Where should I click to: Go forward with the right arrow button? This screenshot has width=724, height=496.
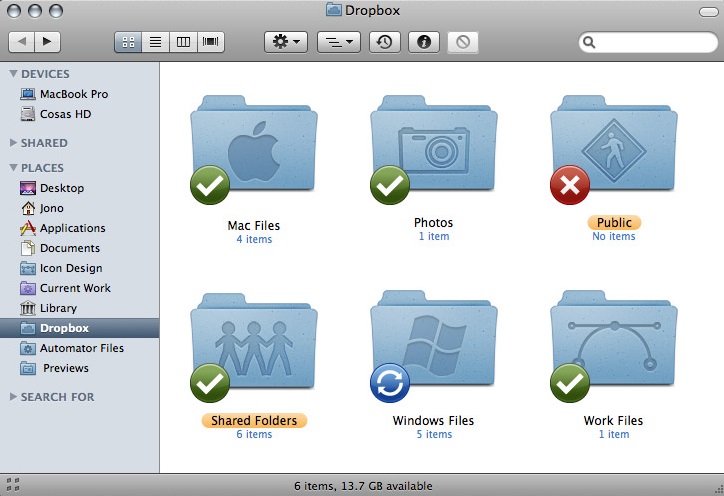(47, 42)
